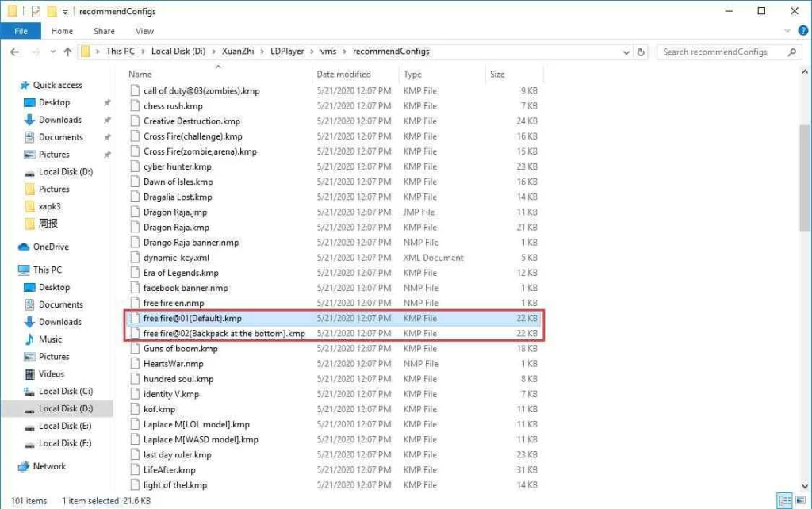Click the file icon of identity V.kmp
Image resolution: width=812 pixels, height=509 pixels.
click(x=135, y=394)
